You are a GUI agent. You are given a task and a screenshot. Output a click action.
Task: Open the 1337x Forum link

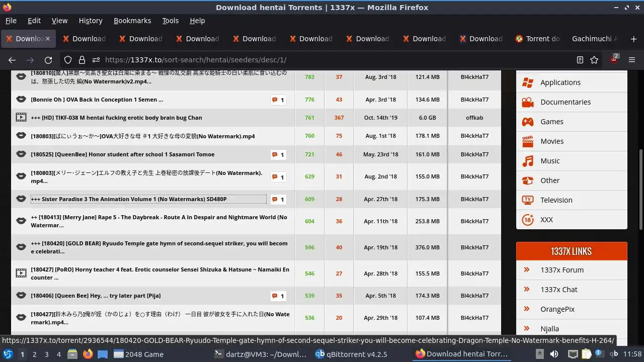(562, 270)
